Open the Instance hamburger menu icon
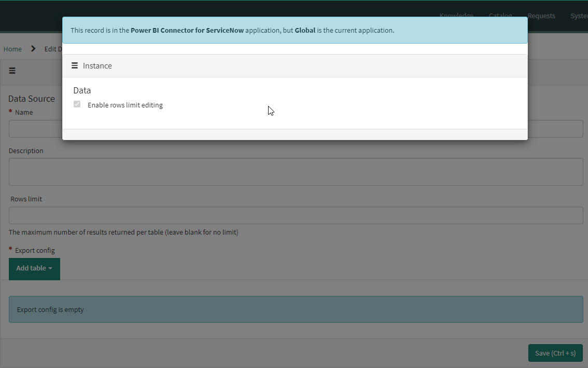The height and width of the screenshot is (368, 588). [x=75, y=66]
